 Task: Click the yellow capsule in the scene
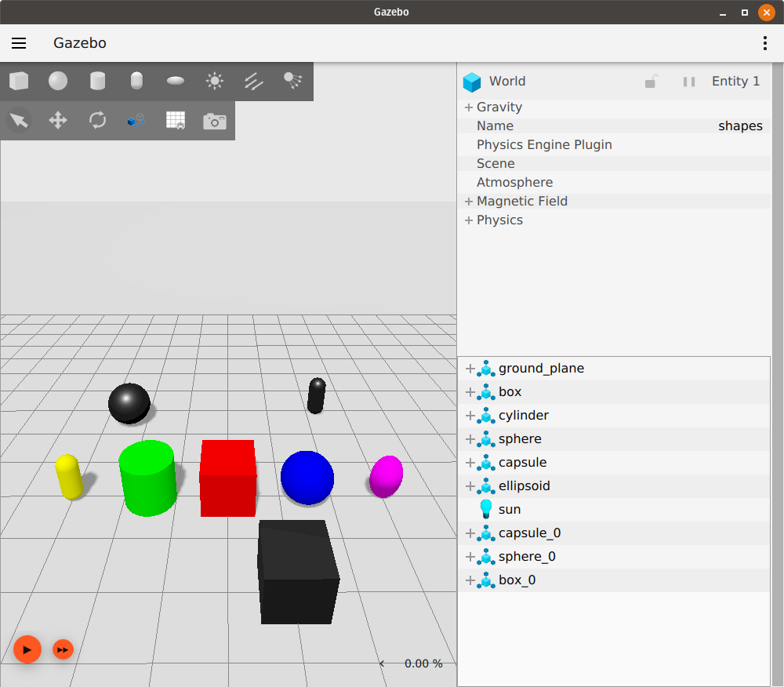point(69,477)
